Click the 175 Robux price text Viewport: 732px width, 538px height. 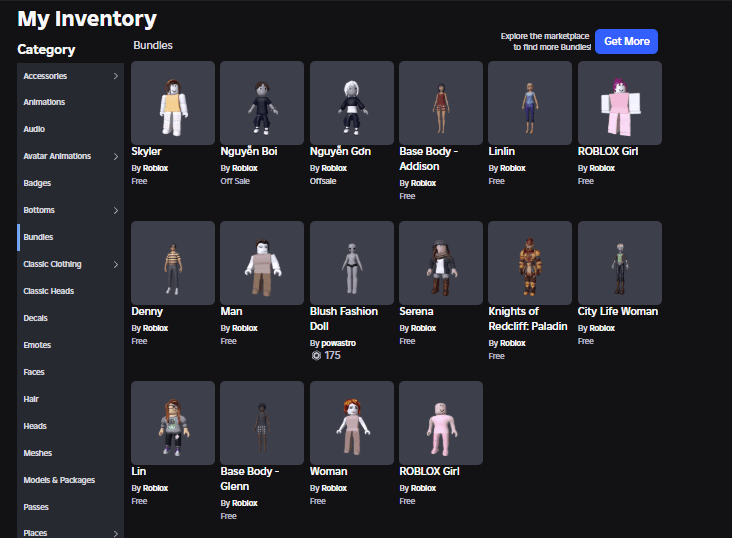pos(332,356)
